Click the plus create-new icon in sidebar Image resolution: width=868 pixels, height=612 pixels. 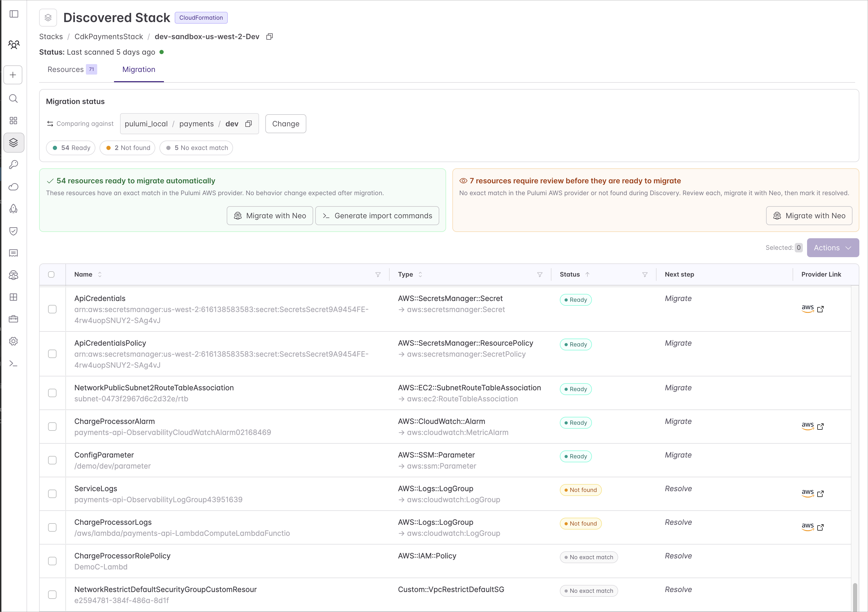tap(13, 75)
